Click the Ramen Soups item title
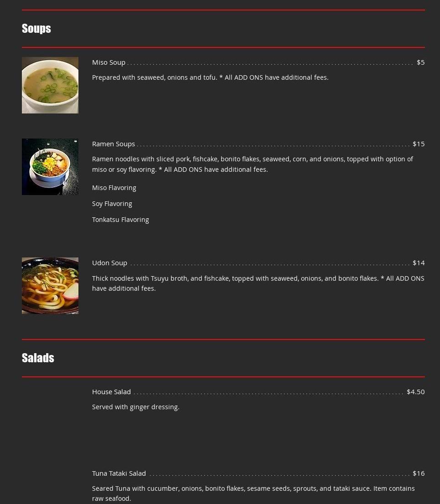The image size is (440, 504). click(114, 144)
